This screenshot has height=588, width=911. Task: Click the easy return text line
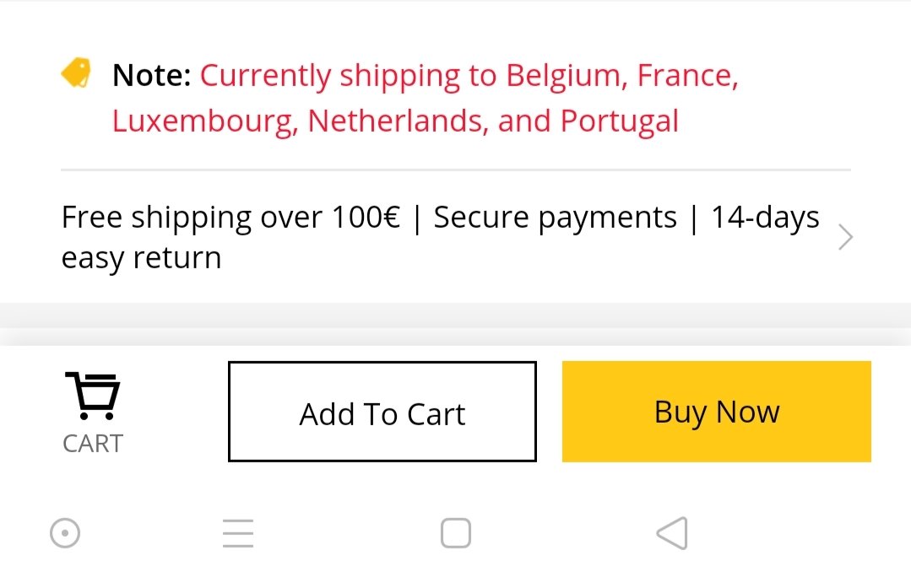coord(141,257)
